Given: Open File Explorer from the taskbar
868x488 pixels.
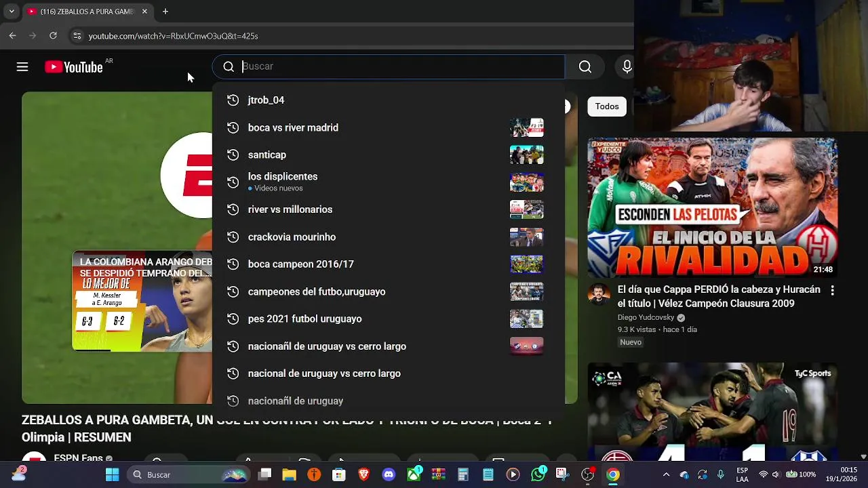Looking at the screenshot, I should point(290,474).
